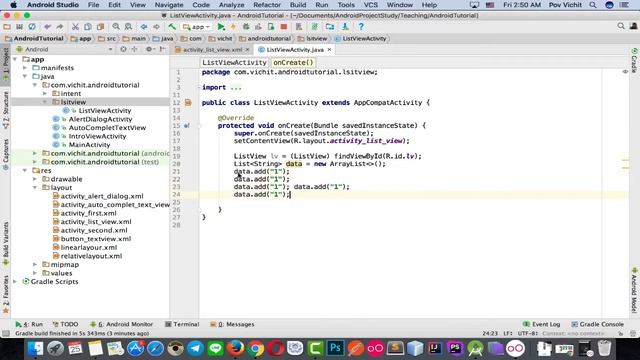
Task: Click the onCreate() breadcrumb
Action: point(293,62)
